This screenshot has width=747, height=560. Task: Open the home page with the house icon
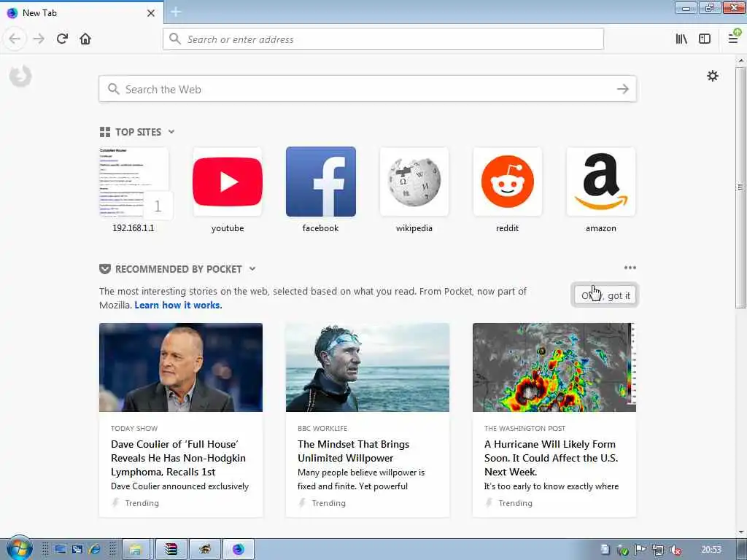click(85, 39)
